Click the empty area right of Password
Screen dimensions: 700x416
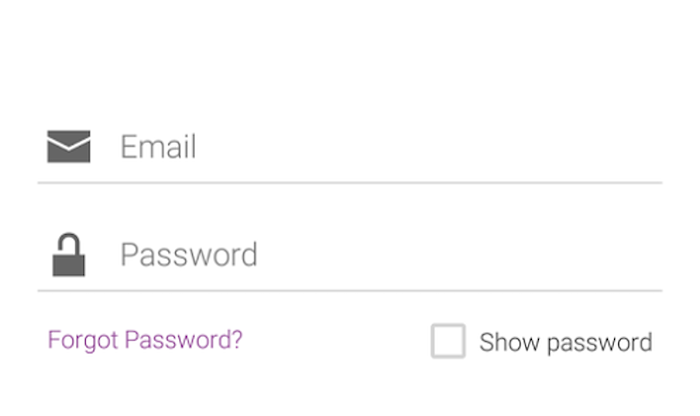pyautogui.click(x=460, y=254)
